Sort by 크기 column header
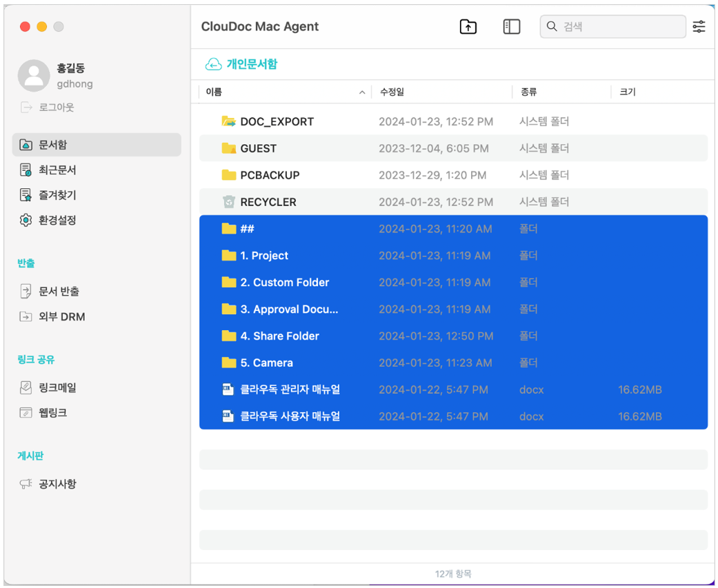 [628, 92]
